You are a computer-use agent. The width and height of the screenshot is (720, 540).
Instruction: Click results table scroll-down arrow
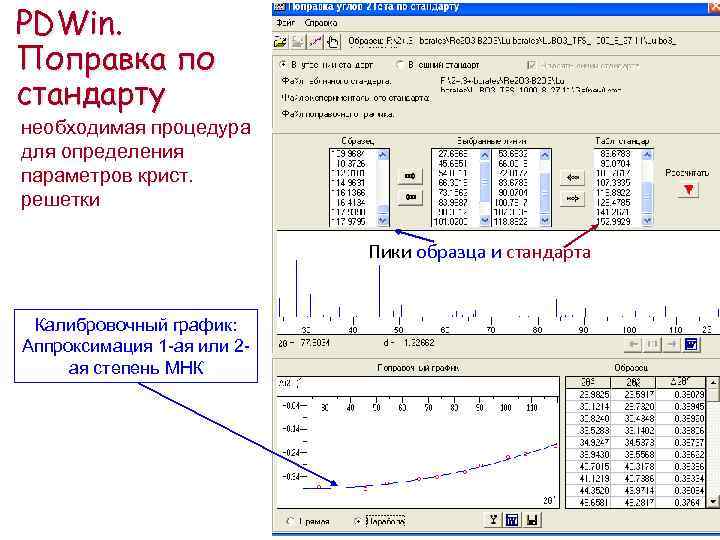713,501
